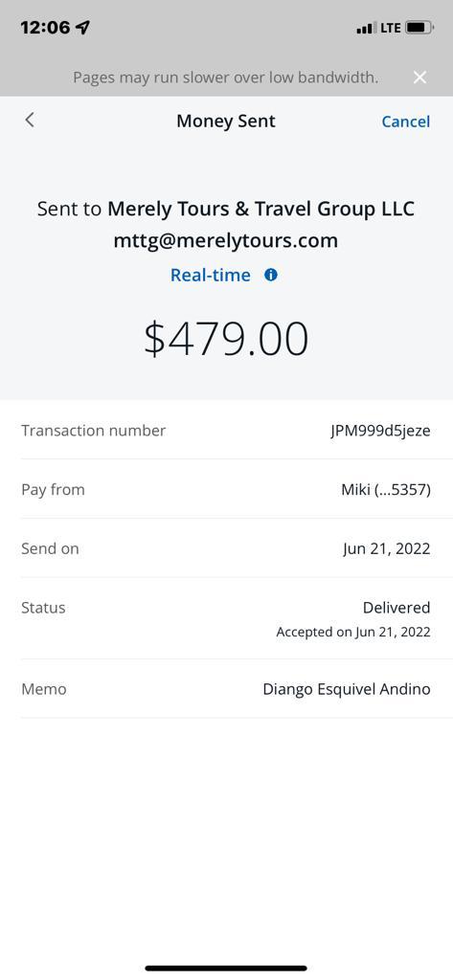Tap recipient name Merely Tours & Travel Group LLC
Image resolution: width=453 pixels, height=980 pixels.
260,209
